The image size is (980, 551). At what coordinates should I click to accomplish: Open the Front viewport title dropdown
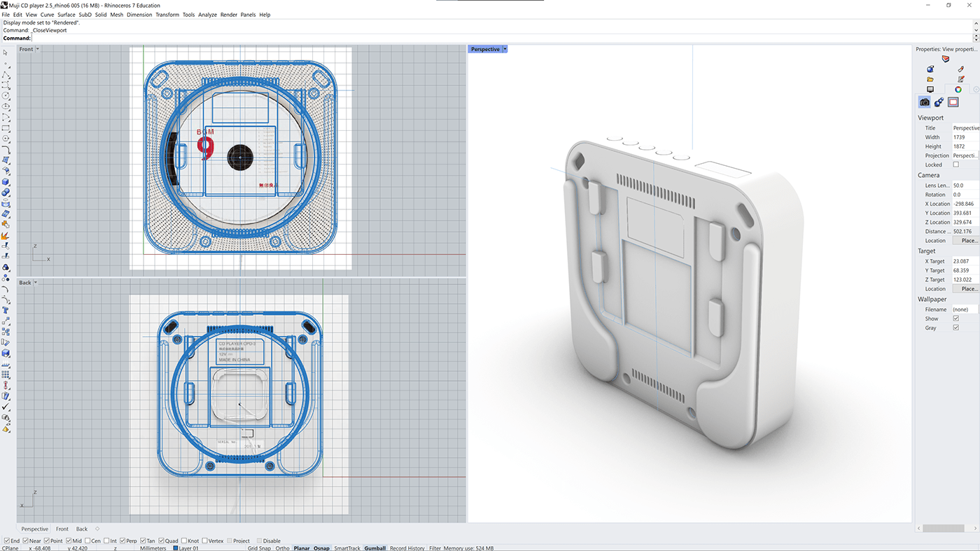pos(36,48)
